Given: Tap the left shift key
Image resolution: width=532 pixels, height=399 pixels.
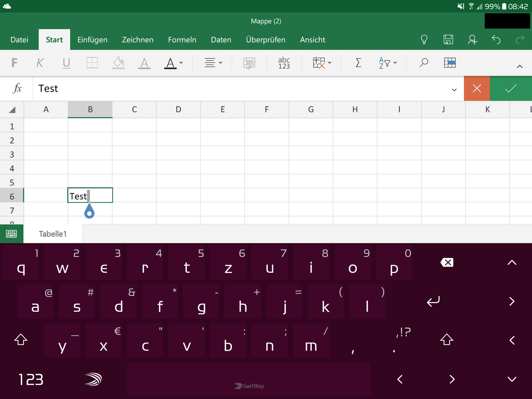Looking at the screenshot, I should (x=21, y=339).
